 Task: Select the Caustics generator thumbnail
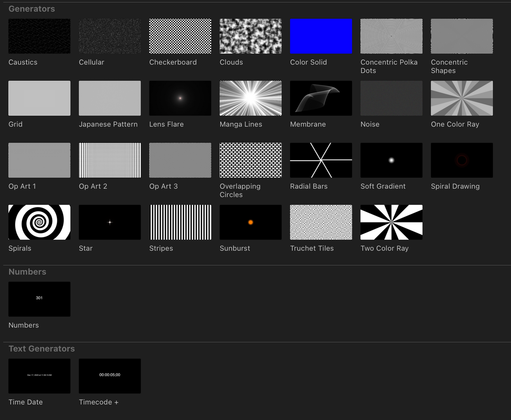(39, 36)
